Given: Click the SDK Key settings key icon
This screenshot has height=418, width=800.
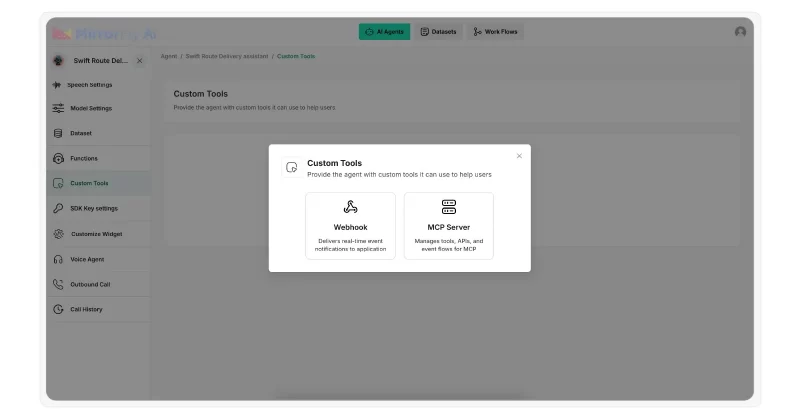Looking at the screenshot, I should (x=58, y=208).
